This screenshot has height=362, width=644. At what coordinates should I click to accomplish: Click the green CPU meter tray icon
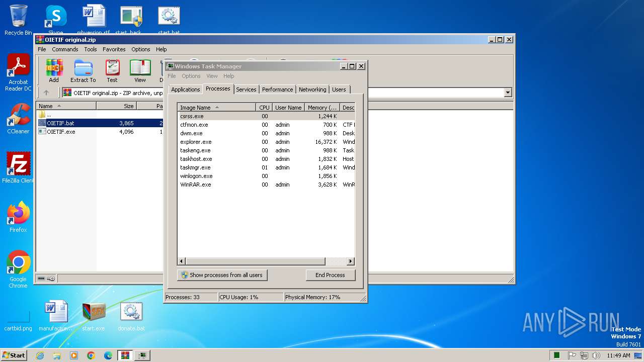coord(557,355)
